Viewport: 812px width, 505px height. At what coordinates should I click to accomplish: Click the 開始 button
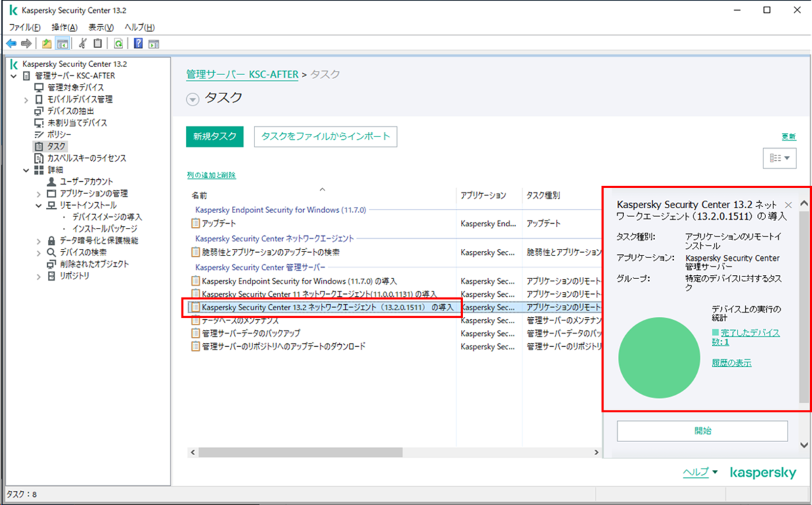702,431
